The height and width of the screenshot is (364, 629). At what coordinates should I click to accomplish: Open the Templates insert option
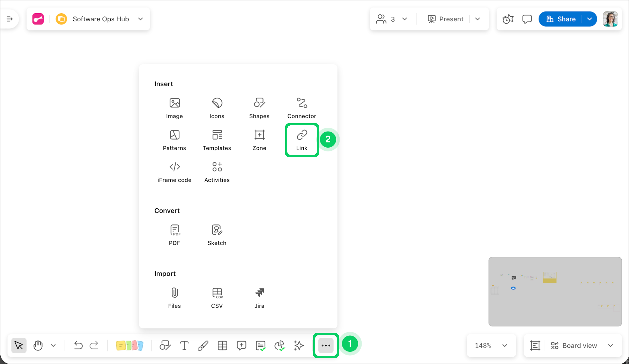pyautogui.click(x=217, y=140)
